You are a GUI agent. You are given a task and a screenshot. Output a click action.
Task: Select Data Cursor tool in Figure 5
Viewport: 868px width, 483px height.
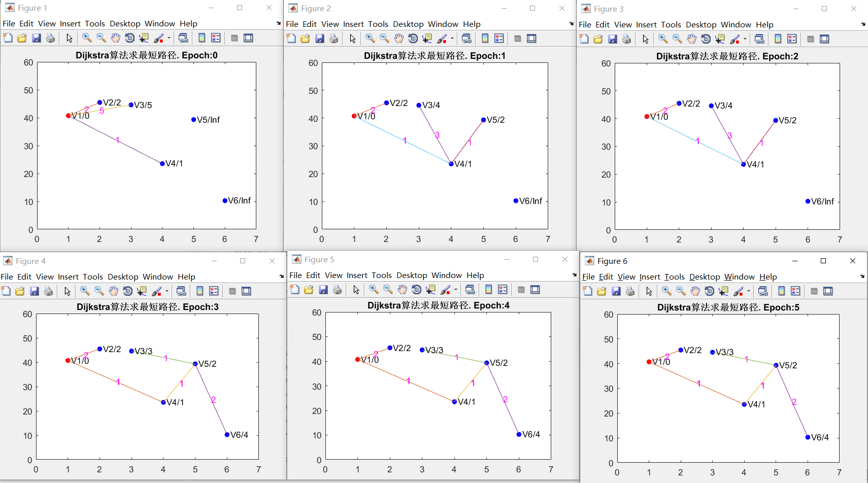tap(430, 290)
